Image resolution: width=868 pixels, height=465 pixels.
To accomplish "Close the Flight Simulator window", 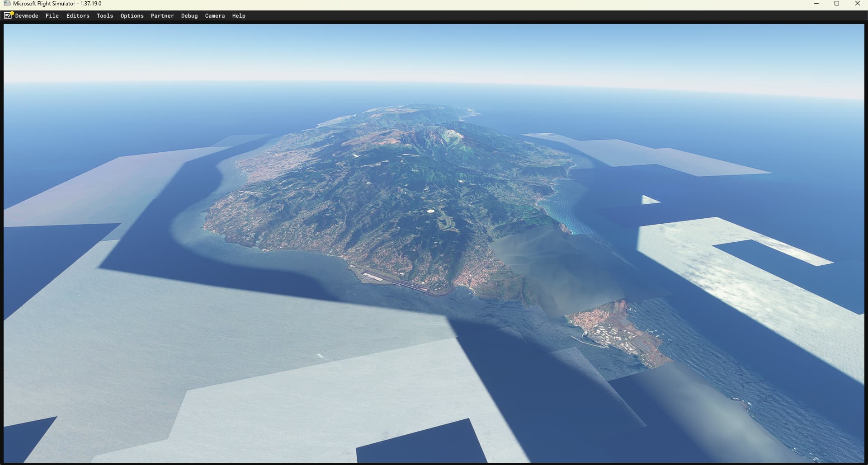I will (857, 4).
